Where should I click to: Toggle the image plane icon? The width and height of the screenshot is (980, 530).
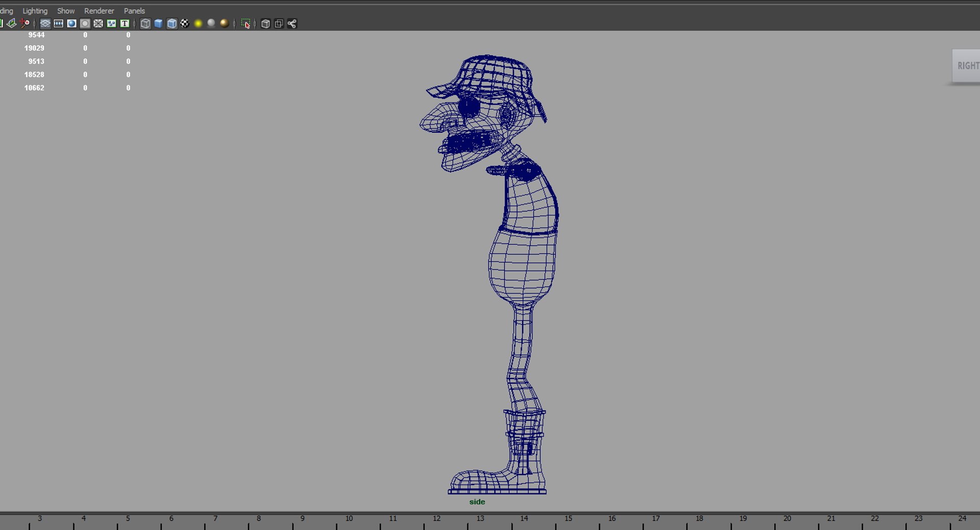pyautogui.click(x=11, y=23)
